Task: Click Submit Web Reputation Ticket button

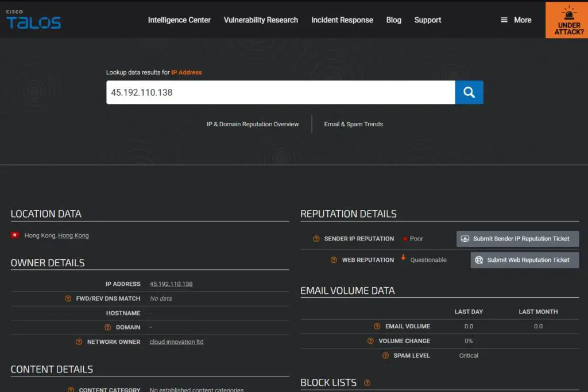Action: point(525,260)
